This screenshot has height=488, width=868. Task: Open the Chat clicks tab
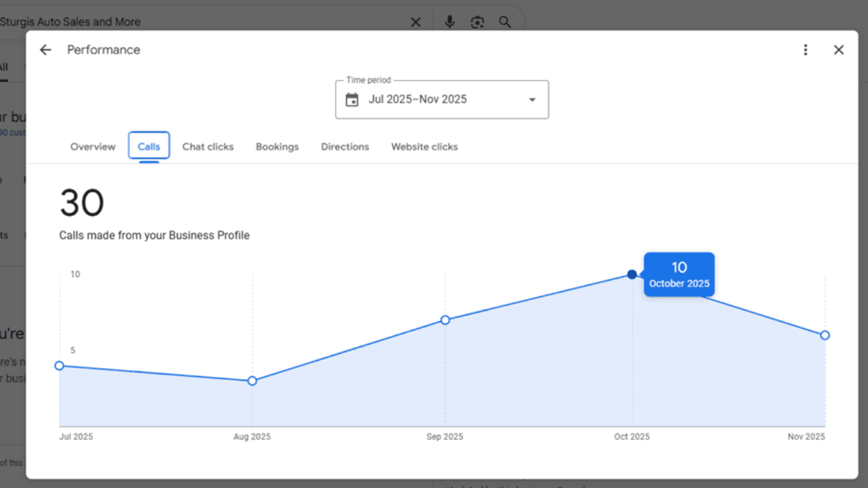click(x=208, y=146)
